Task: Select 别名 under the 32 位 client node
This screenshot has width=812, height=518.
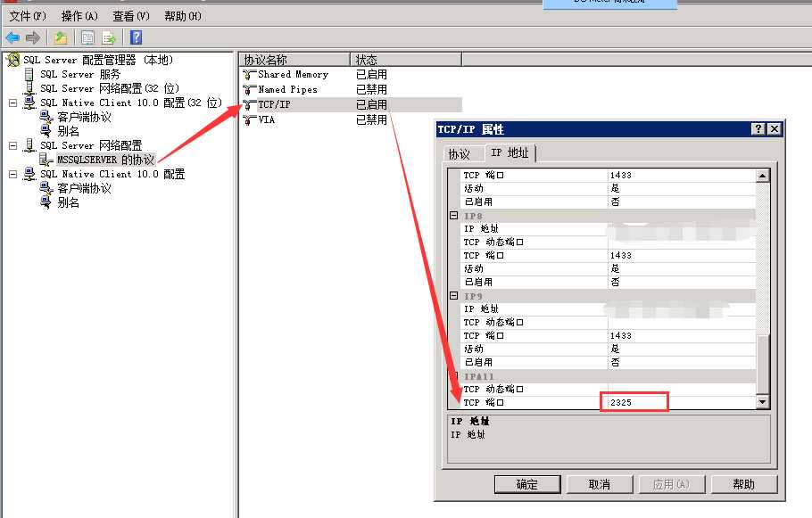Action: pos(69,131)
